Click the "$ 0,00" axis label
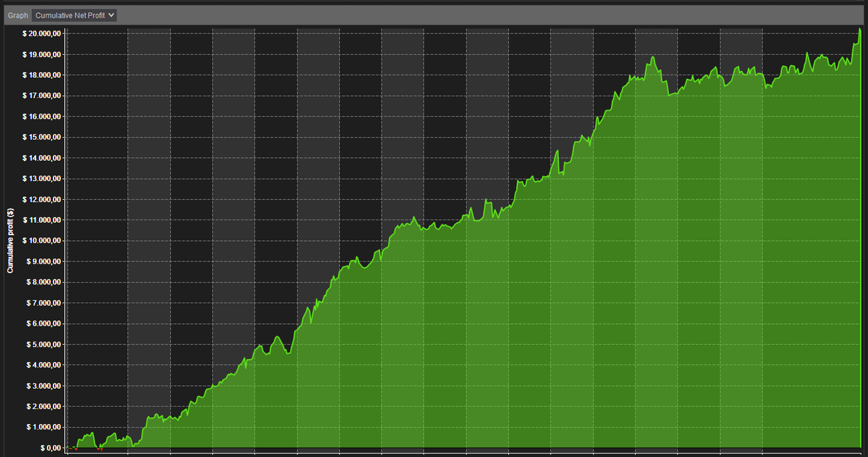The image size is (868, 457). click(x=49, y=448)
